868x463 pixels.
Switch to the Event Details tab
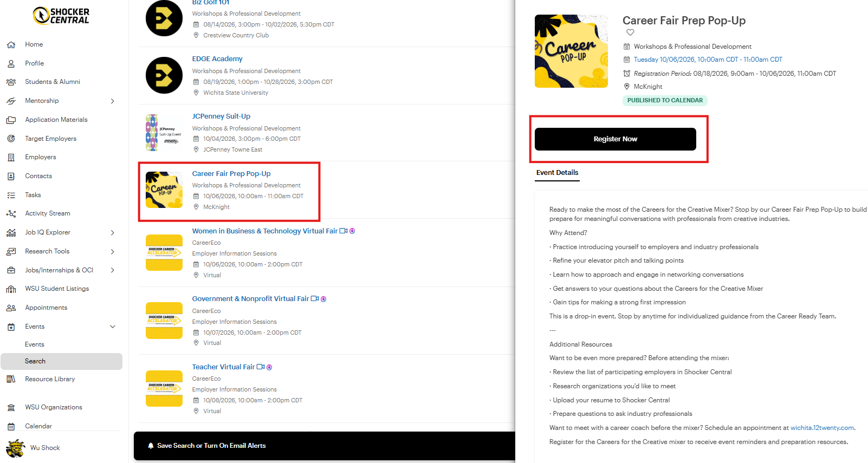[x=557, y=173]
